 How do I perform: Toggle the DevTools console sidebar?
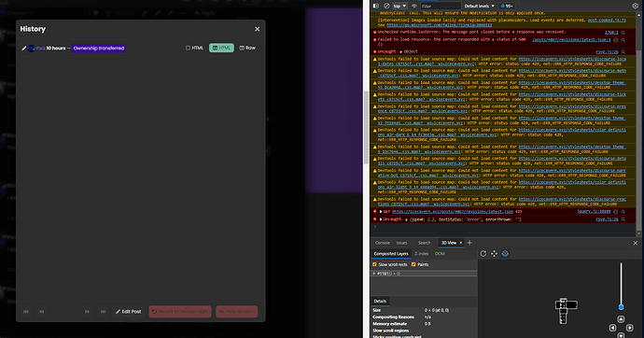[x=376, y=7]
